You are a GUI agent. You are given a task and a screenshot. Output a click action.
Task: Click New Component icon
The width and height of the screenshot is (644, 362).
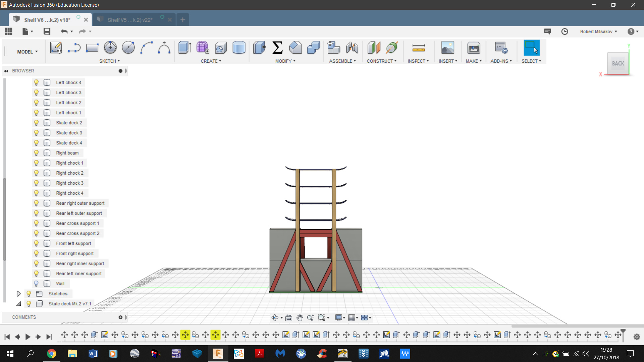(334, 48)
